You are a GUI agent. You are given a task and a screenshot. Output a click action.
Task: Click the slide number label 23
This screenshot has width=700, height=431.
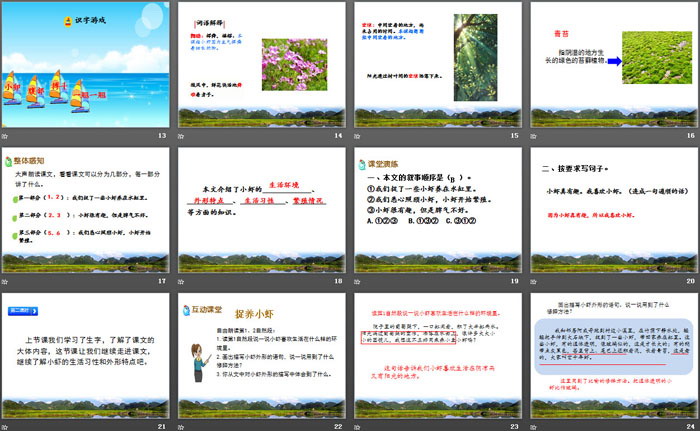(x=515, y=427)
